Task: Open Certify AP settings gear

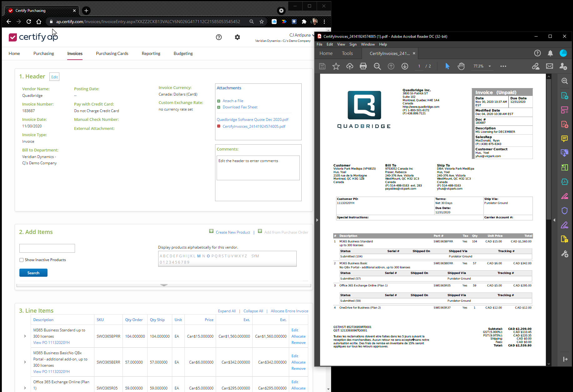Action: pos(238,37)
